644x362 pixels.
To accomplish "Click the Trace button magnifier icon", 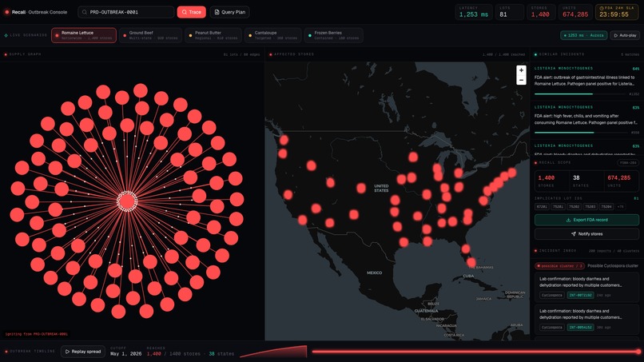I will pyautogui.click(x=185, y=12).
